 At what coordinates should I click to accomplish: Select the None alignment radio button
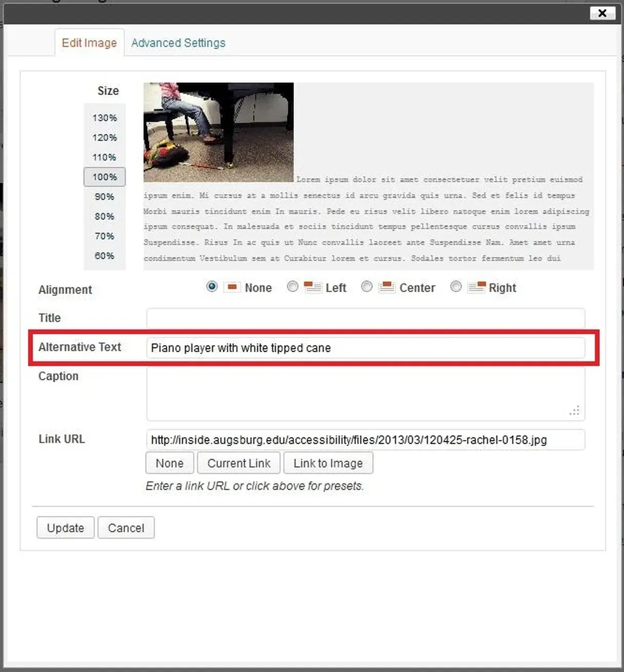point(211,287)
